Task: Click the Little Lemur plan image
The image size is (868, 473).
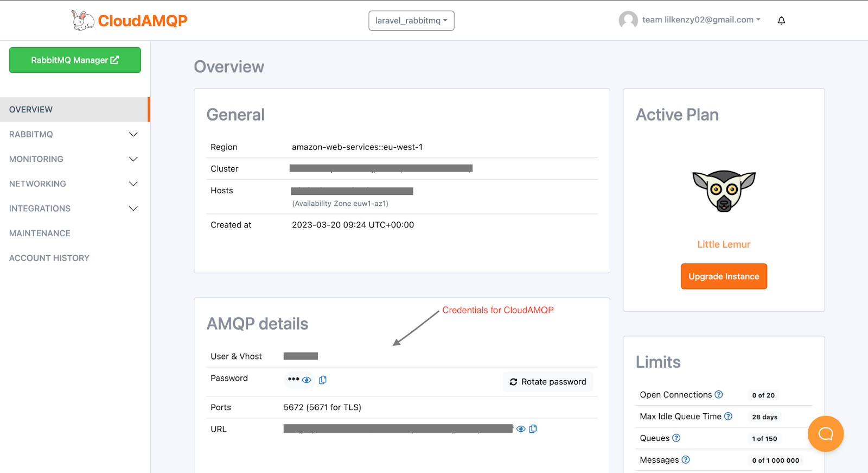Action: pyautogui.click(x=724, y=191)
